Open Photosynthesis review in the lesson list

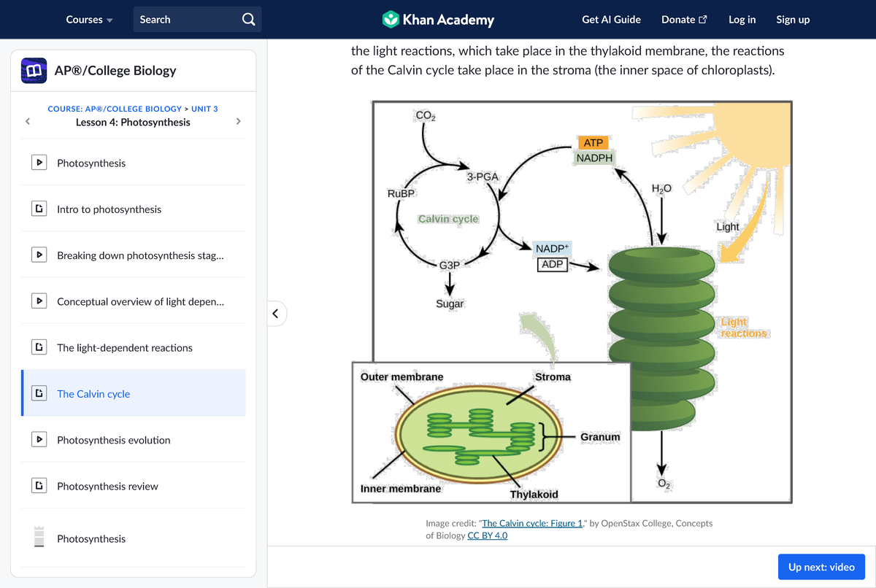(107, 487)
